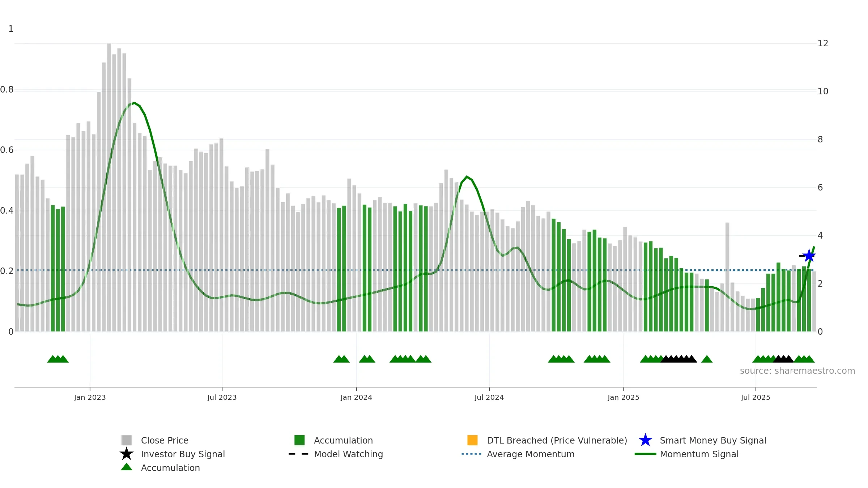This screenshot has width=868, height=488.
Task: Click the gray Close Price legend square
Action: (127, 440)
